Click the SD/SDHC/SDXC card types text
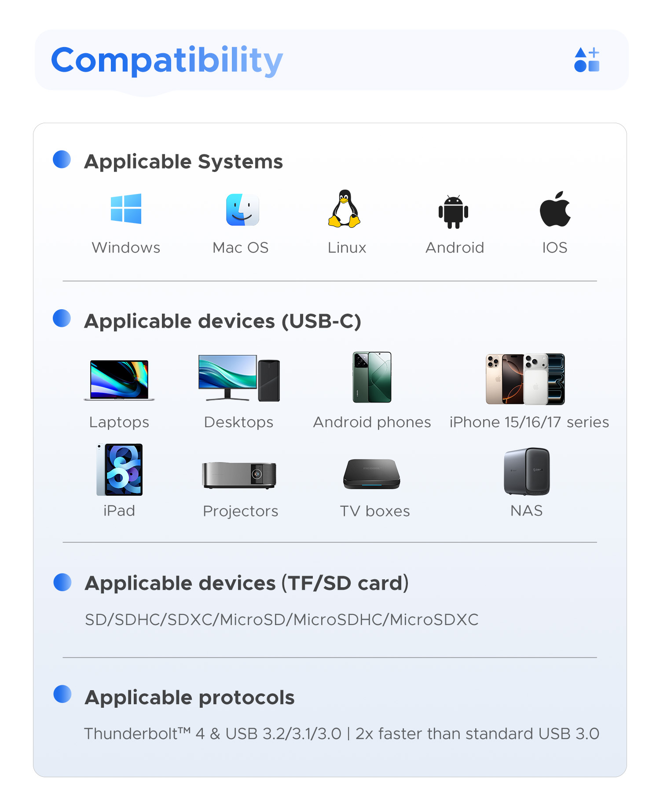The width and height of the screenshot is (660, 812). [x=282, y=620]
